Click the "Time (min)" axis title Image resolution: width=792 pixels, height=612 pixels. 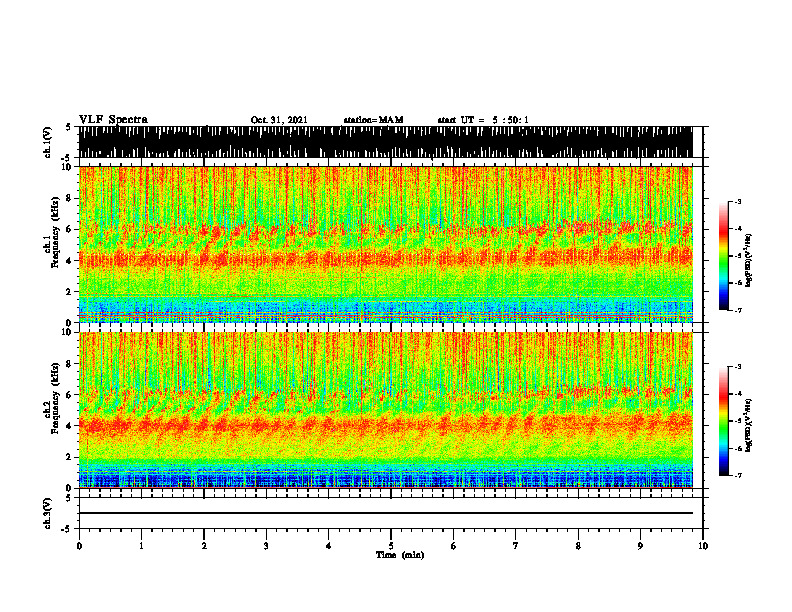click(x=400, y=555)
